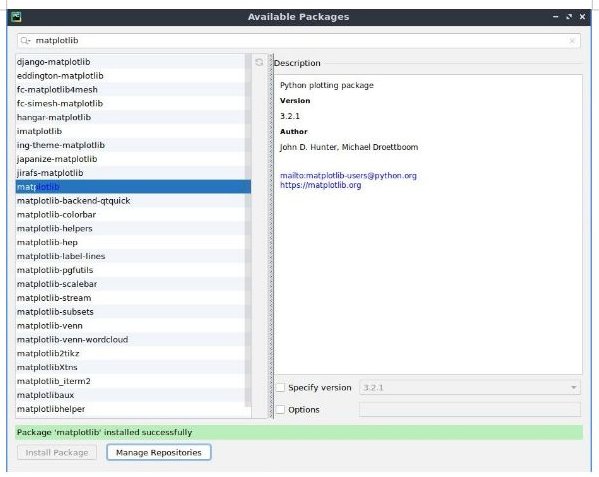599x477 pixels.
Task: Select matplotlib-scalebar package
Action: [x=133, y=284]
